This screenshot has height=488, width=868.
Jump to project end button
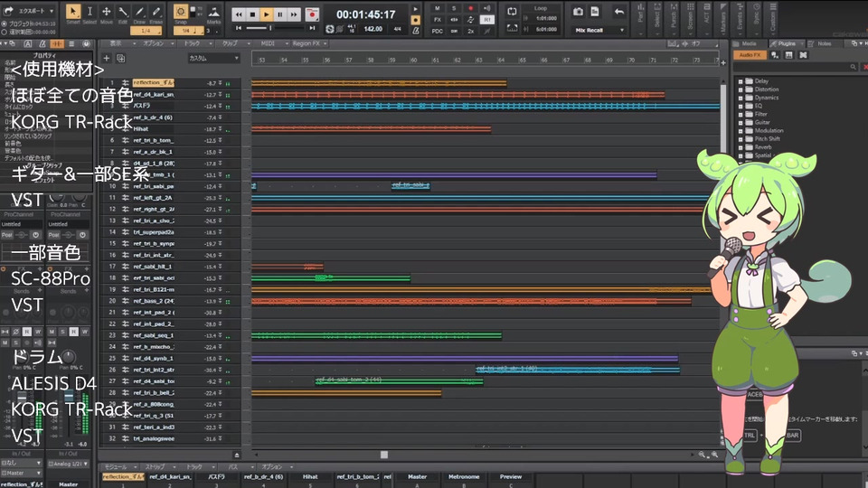(312, 28)
